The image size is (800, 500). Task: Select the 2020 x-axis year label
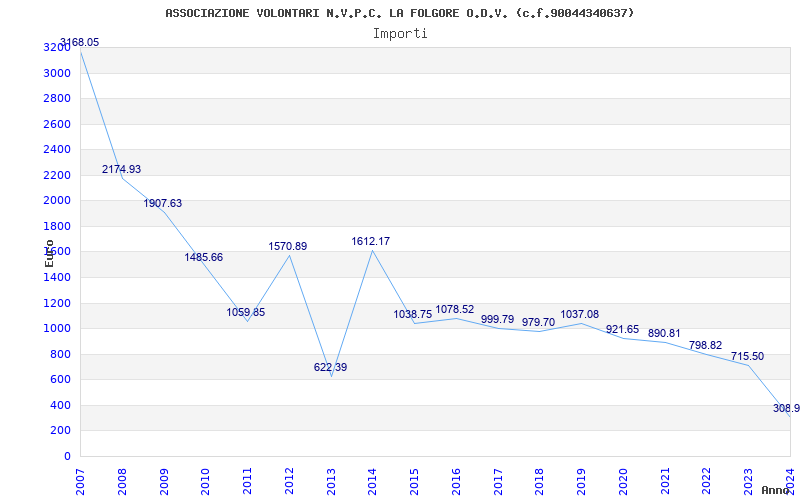click(623, 481)
